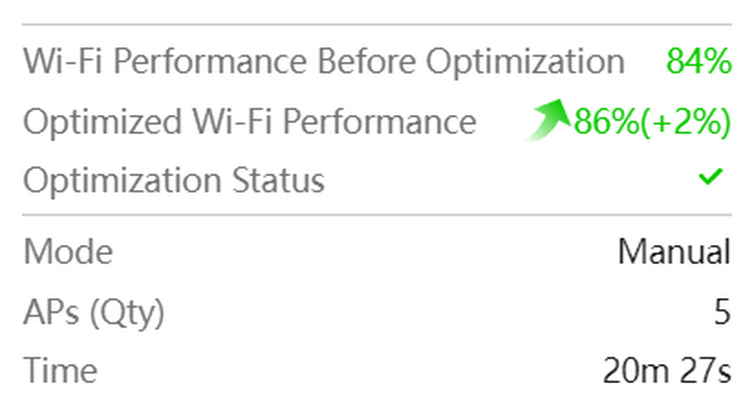Select the 84% performance value
754x412 pixels.
[x=699, y=61]
